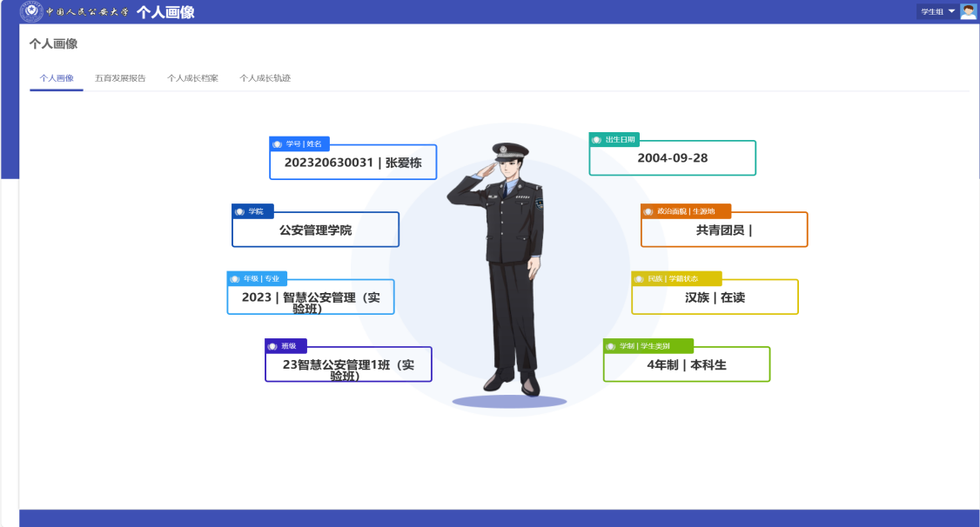Click the active 个人画像 tab
Viewport: 980px width, 527px height.
[56, 77]
